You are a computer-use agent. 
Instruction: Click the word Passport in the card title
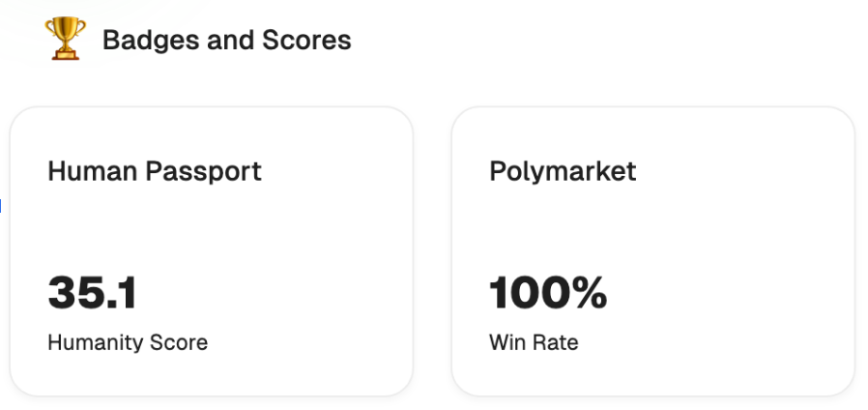(x=204, y=172)
